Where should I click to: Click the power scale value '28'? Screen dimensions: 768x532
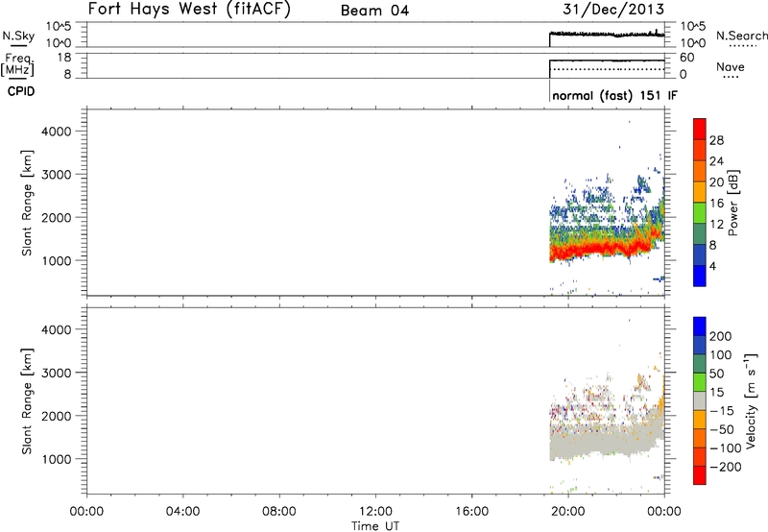[x=716, y=140]
